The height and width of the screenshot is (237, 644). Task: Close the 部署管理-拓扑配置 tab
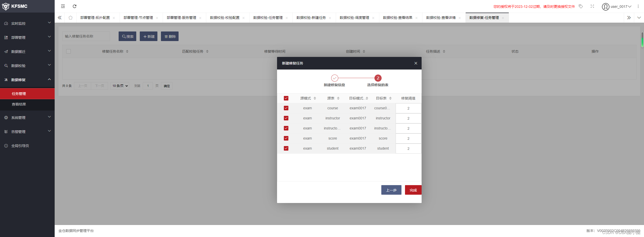(x=114, y=18)
